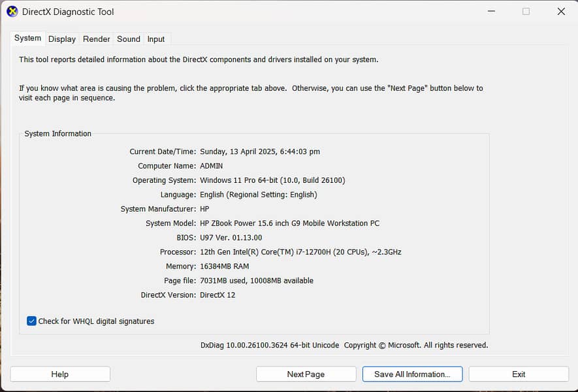Click 'HP ZBook Power 15.6 inch G9 Mobile Workstation PC'
The height and width of the screenshot is (392, 578).
point(289,223)
